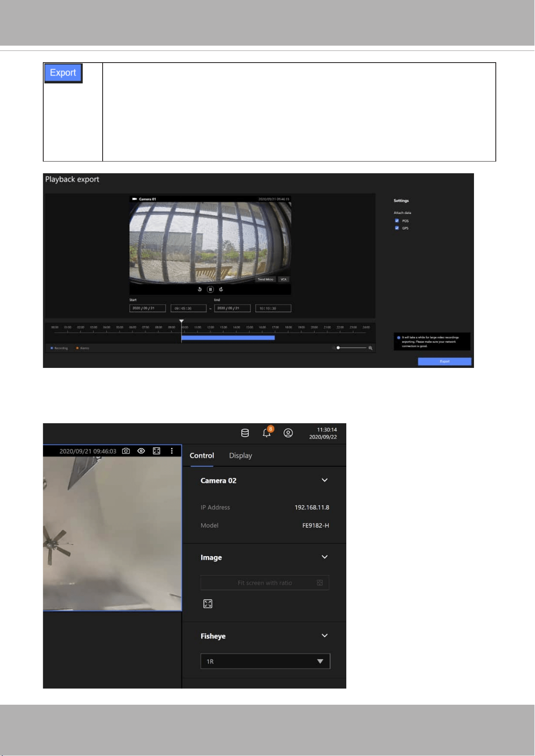Open the Fisheye 1R dropdown
The image size is (535, 756).
click(x=265, y=661)
